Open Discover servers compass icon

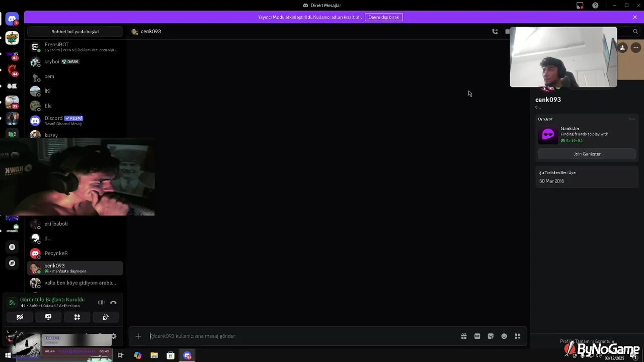[12, 263]
